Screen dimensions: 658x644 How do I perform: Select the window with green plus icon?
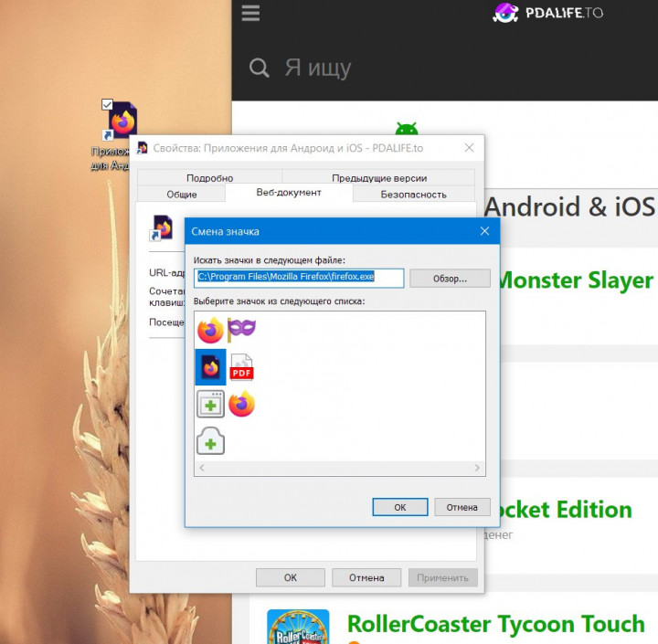210,404
